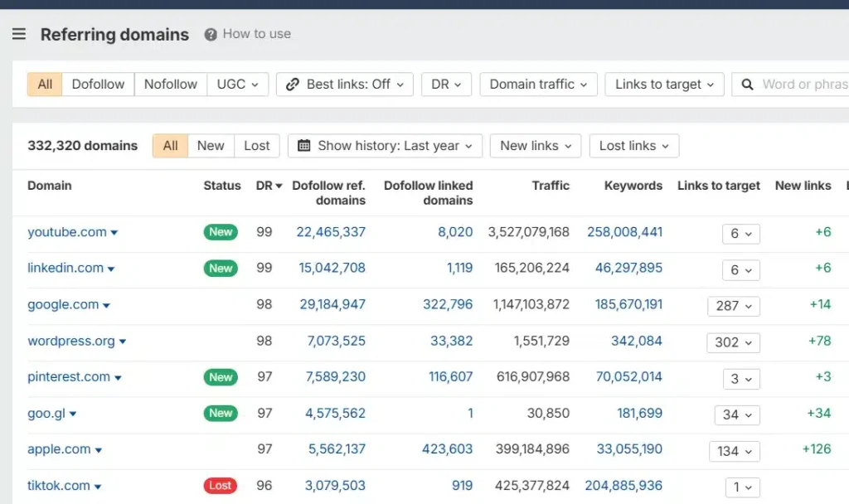
Task: Open the DR filter dropdown
Action: (x=446, y=85)
